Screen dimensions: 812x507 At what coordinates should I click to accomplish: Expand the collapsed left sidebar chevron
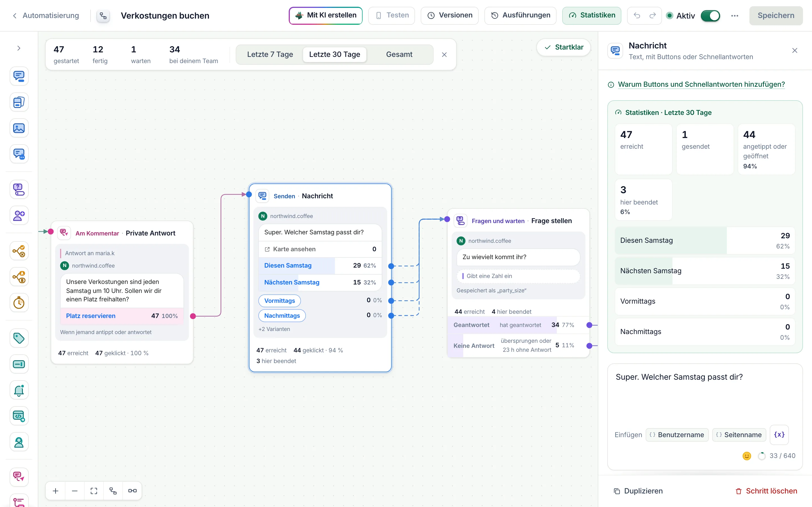(x=19, y=48)
